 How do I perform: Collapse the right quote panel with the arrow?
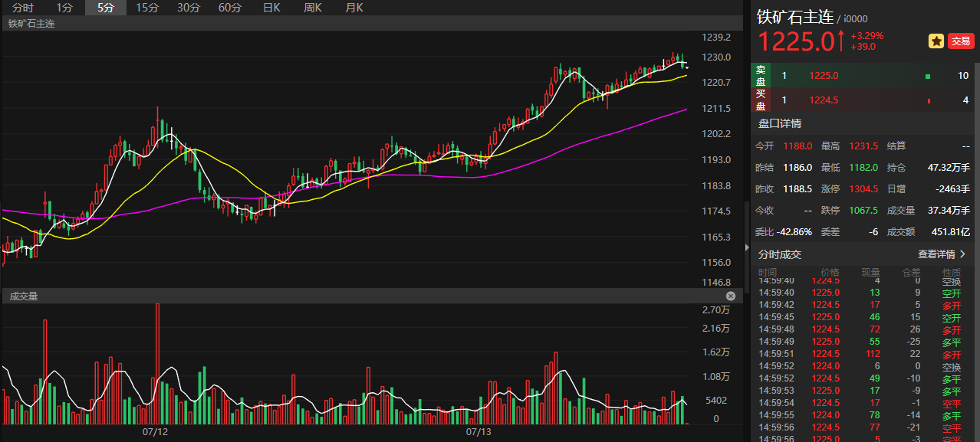[746, 247]
